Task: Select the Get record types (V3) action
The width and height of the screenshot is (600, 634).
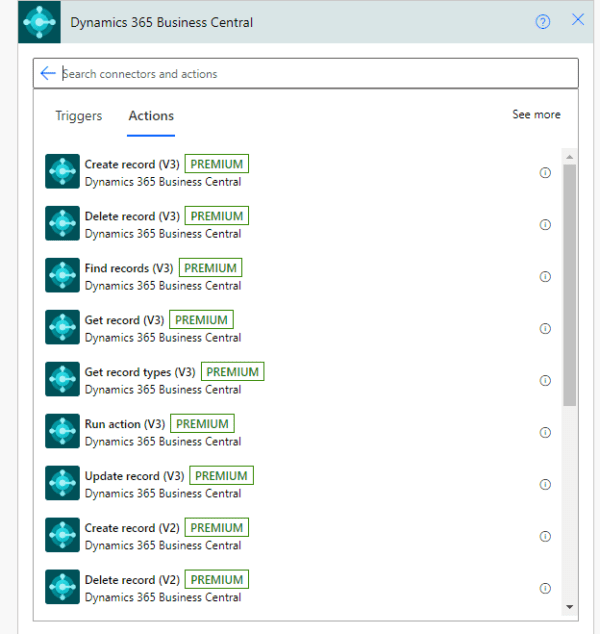Action: pyautogui.click(x=140, y=373)
